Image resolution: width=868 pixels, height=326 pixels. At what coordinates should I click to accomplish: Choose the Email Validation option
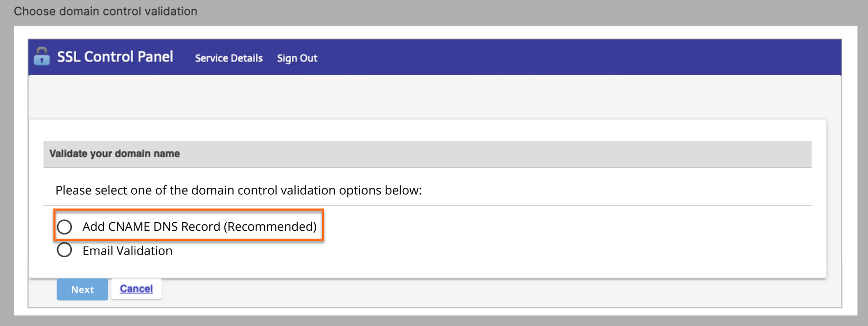(64, 250)
